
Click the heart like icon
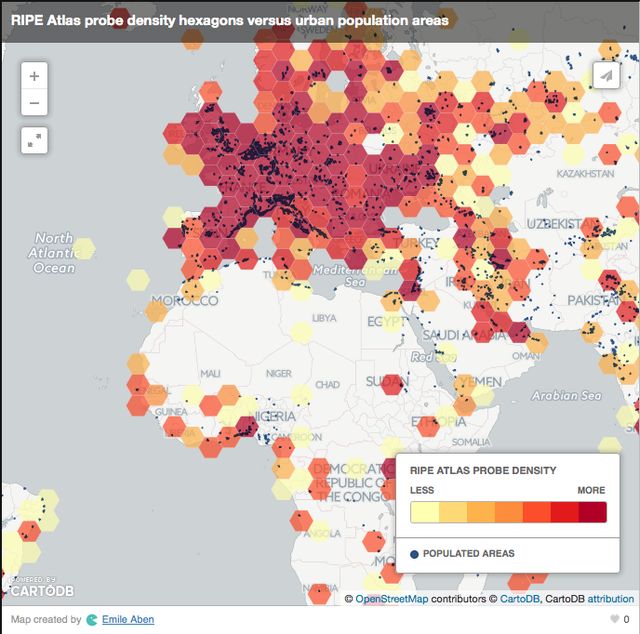(x=614, y=619)
